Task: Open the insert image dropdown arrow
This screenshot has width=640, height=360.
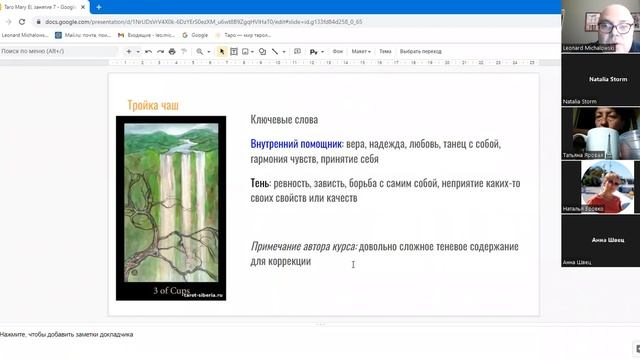Action: pos(252,52)
